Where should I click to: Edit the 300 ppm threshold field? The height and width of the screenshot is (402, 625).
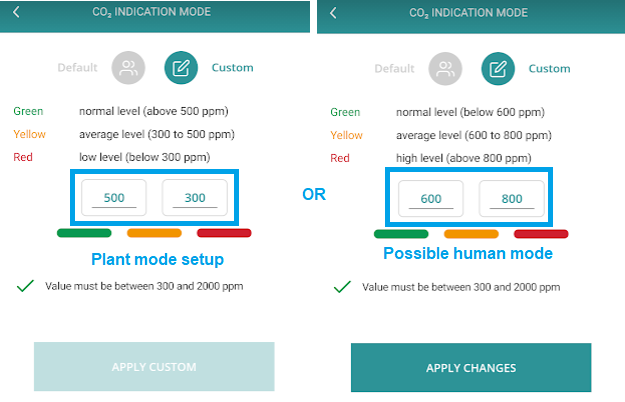coord(195,198)
